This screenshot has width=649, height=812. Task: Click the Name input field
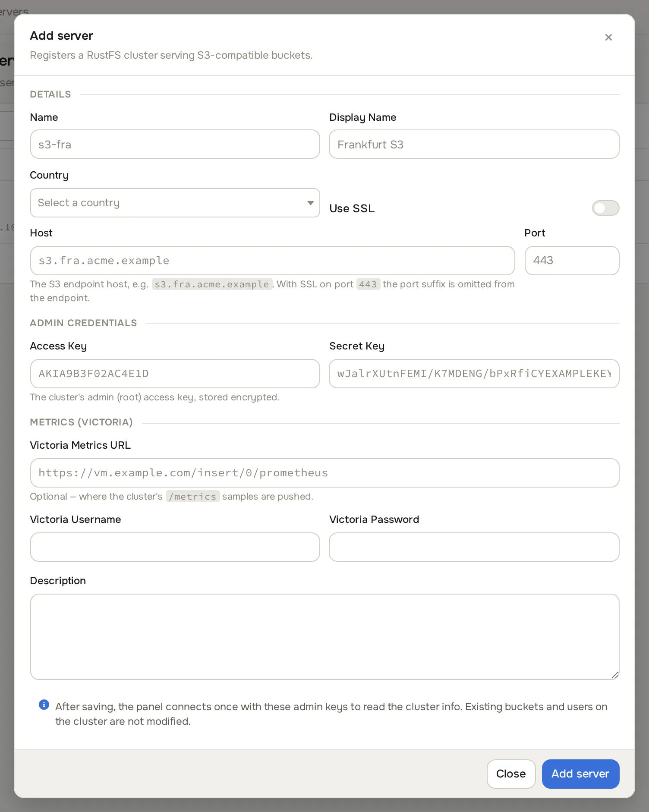point(175,144)
